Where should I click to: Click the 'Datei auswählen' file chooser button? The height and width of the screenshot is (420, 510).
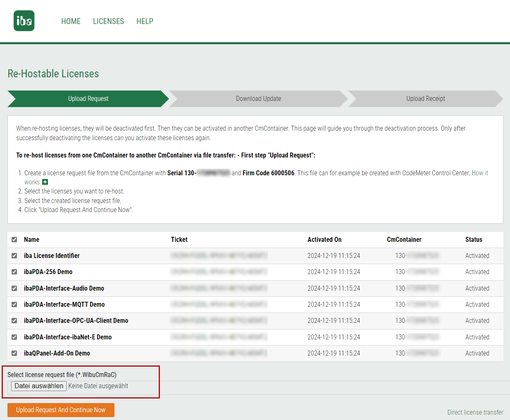coord(39,386)
